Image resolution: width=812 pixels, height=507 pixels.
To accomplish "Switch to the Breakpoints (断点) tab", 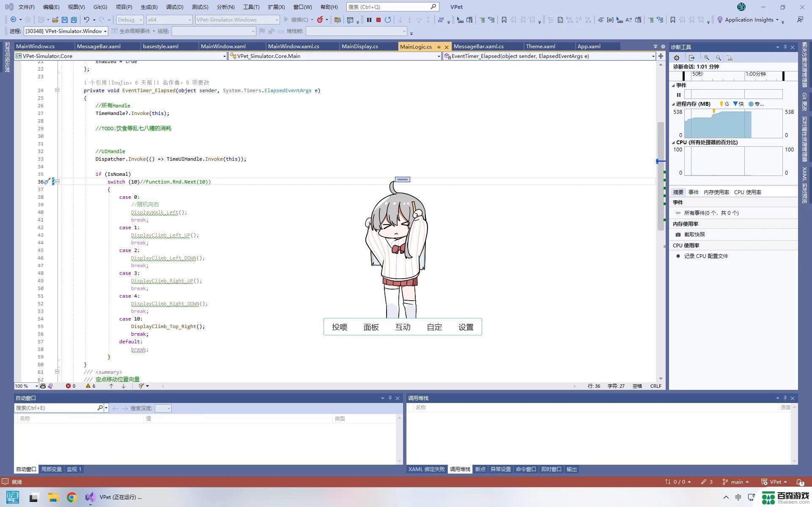I will coord(480,469).
